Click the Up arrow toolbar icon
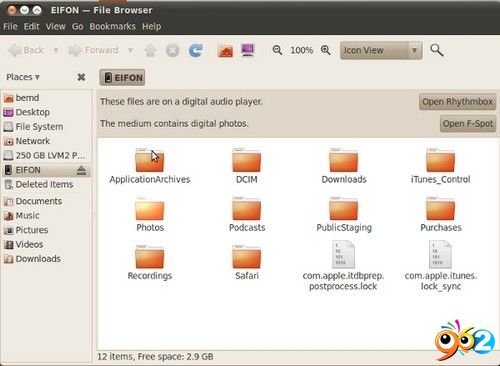The width and height of the screenshot is (500, 366). tap(150, 51)
